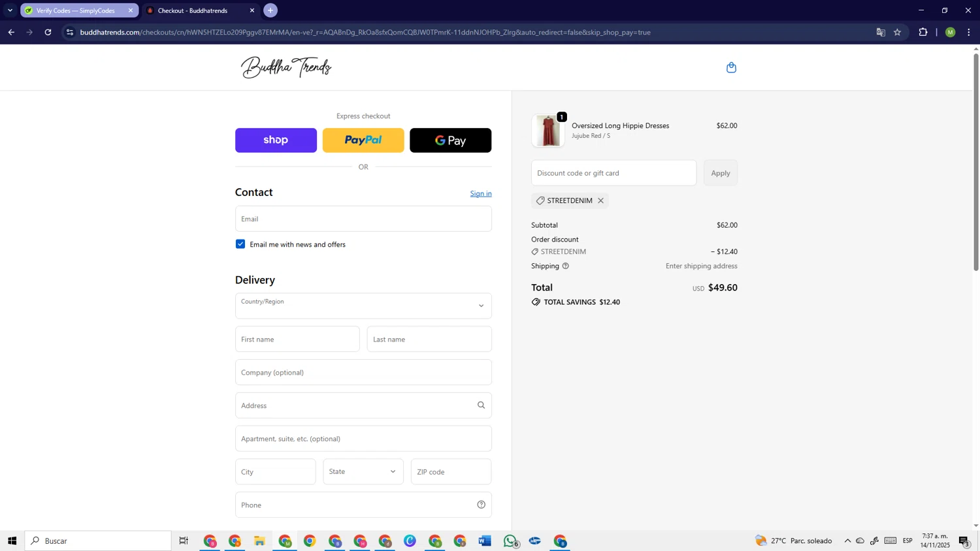Click the ESP language indicator
The width and height of the screenshot is (980, 551).
pyautogui.click(x=907, y=541)
